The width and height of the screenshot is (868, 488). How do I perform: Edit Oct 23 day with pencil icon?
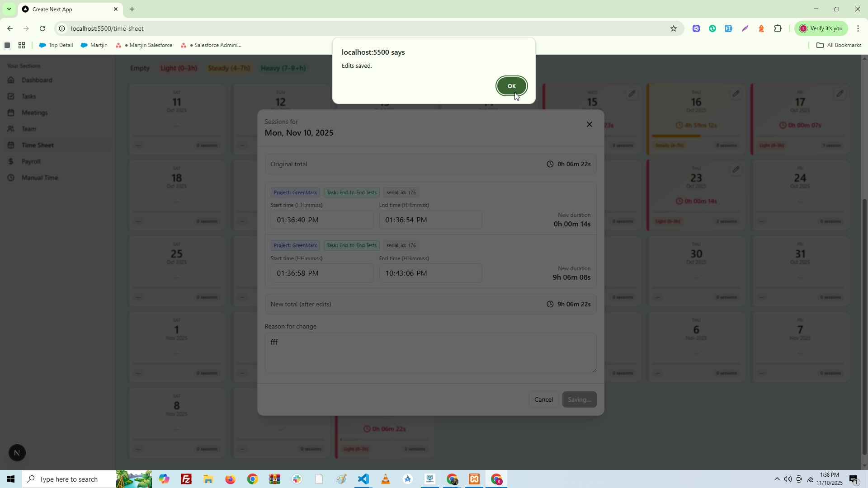pos(736,169)
